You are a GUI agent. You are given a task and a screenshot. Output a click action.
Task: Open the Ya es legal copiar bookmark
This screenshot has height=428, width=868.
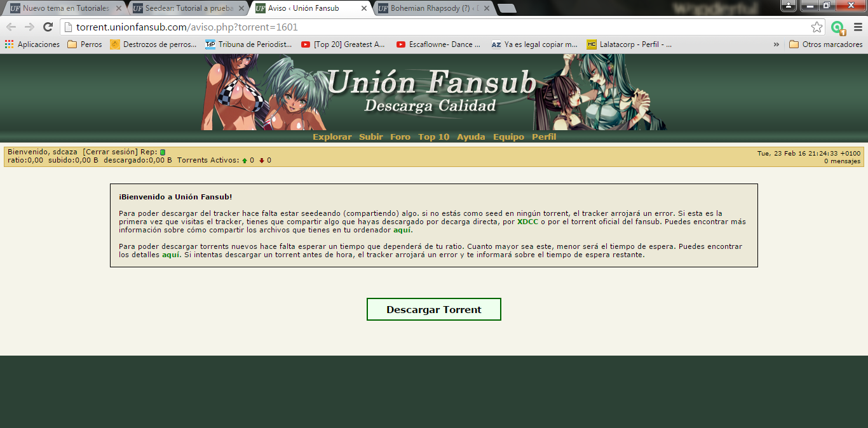(x=534, y=44)
